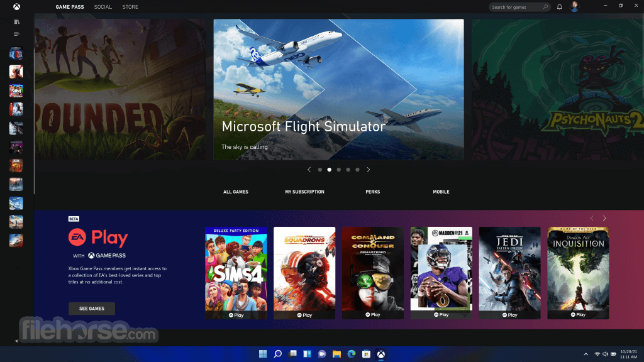Viewport: 644px width, 362px height.
Task: Open Psychonauts 2 featured banner
Action: tap(558, 89)
